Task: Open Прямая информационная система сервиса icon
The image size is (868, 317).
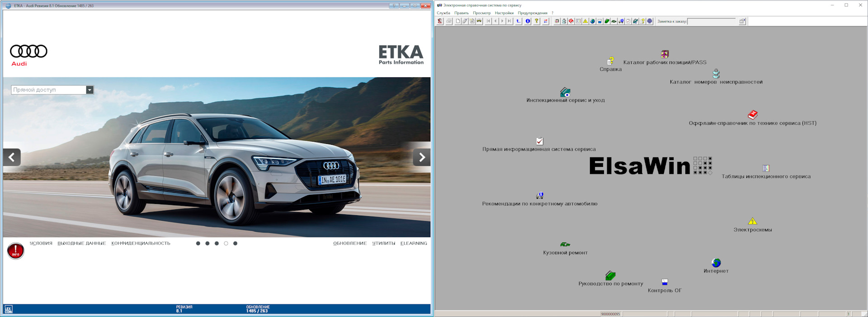Action: click(539, 141)
